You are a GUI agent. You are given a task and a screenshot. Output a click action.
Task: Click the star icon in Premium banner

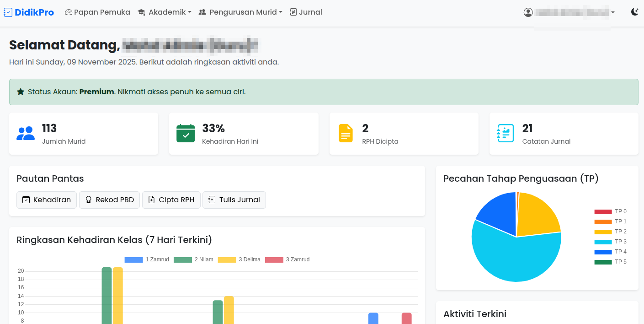pyautogui.click(x=20, y=92)
